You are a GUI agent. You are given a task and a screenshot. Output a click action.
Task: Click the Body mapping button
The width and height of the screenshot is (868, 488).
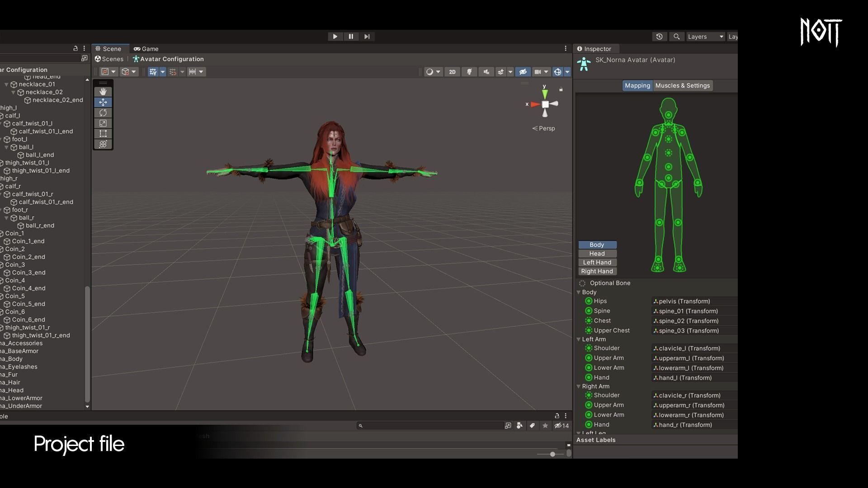click(x=597, y=245)
